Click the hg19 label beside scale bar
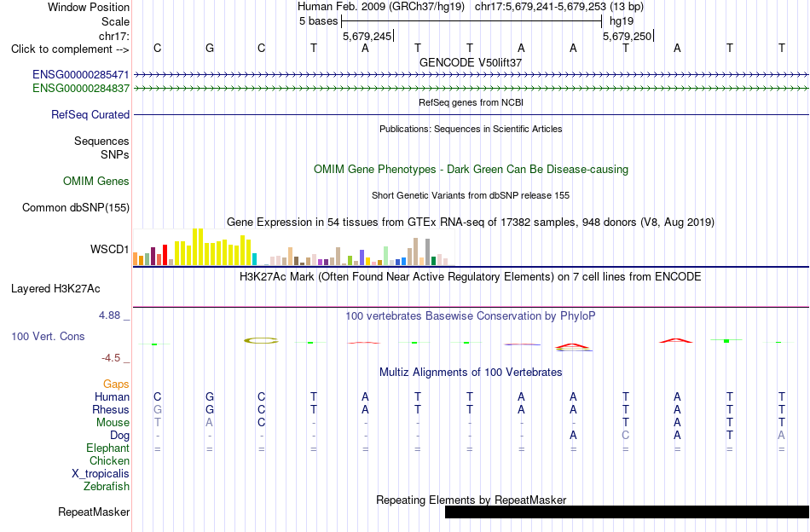This screenshot has height=532, width=810. point(622,21)
